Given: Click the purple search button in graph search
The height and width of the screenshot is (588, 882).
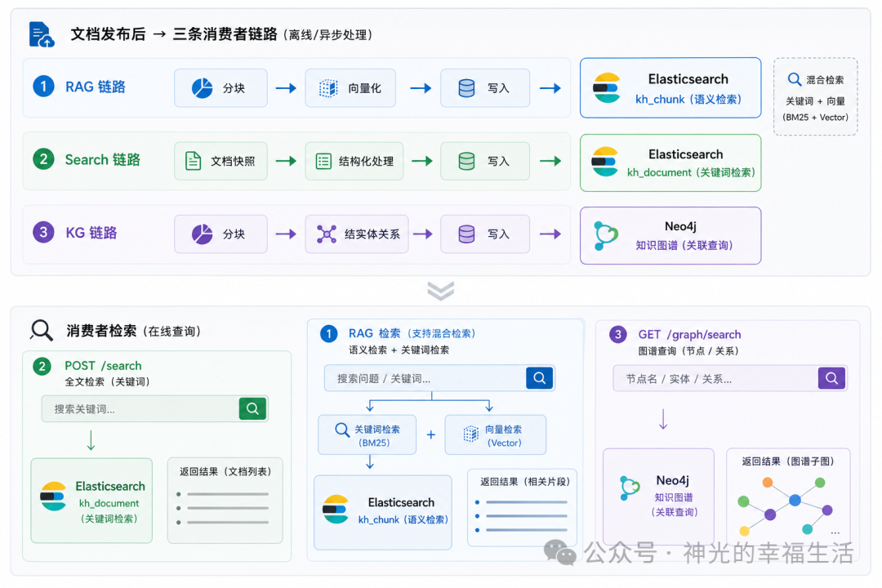Looking at the screenshot, I should [832, 379].
